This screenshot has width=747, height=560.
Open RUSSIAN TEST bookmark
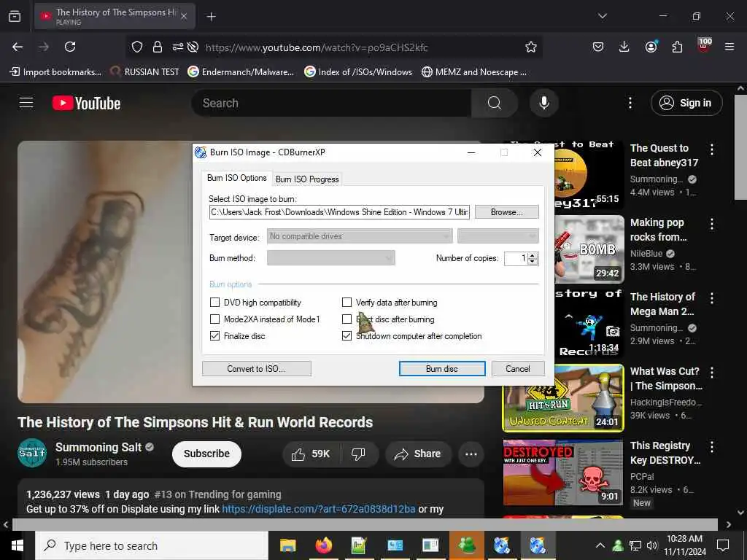[x=145, y=72]
